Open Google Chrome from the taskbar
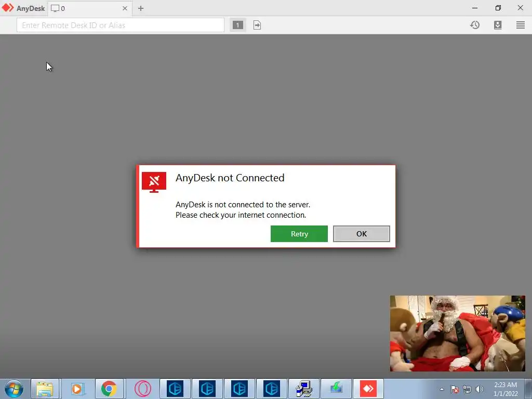 109,389
